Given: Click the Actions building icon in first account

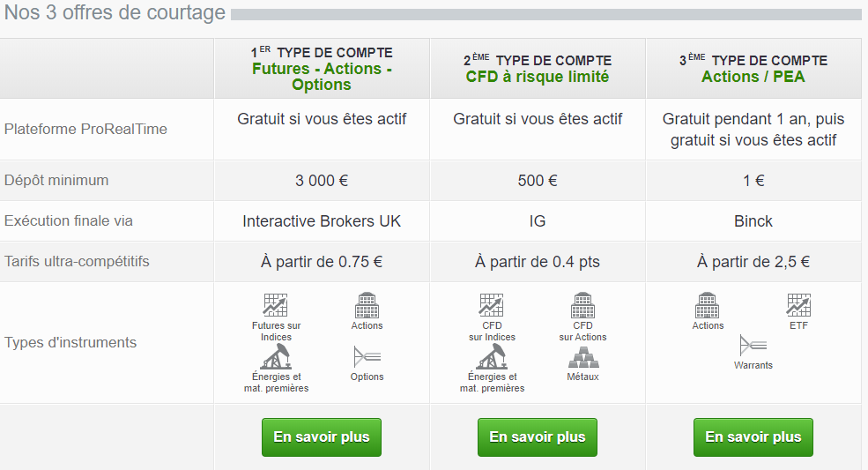Looking at the screenshot, I should pyautogui.click(x=367, y=305).
